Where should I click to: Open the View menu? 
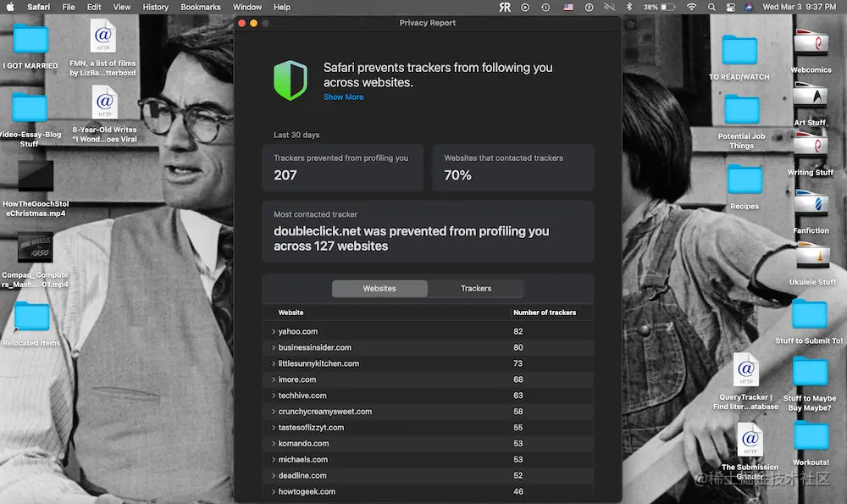pos(121,7)
